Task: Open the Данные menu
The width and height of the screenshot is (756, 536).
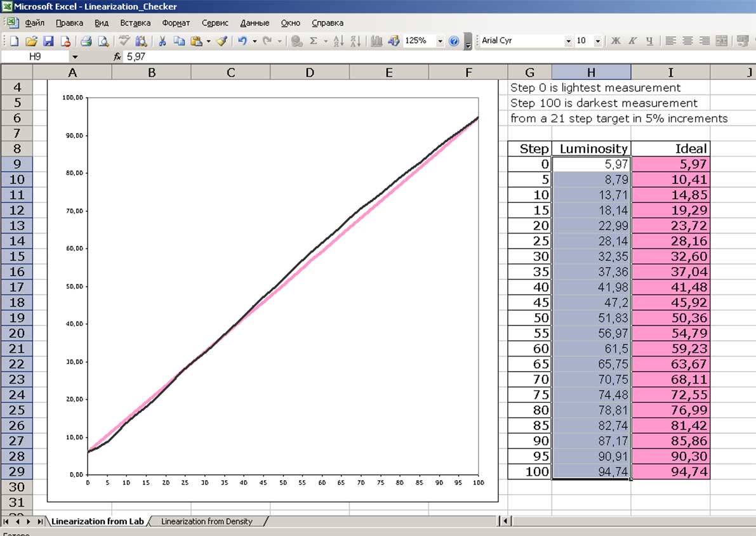Action: click(x=255, y=23)
